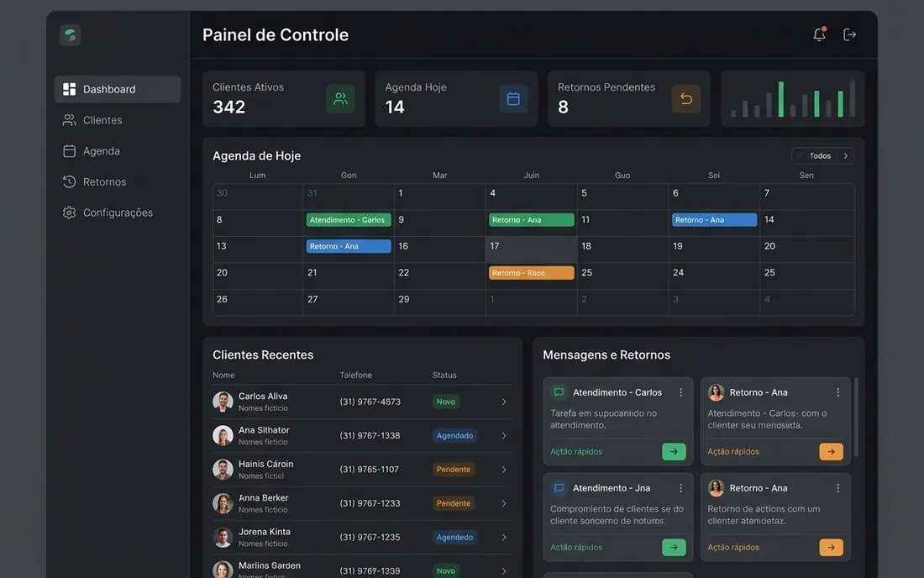
Task: Click chat icon on Atendimento - Jna card
Action: 559,488
